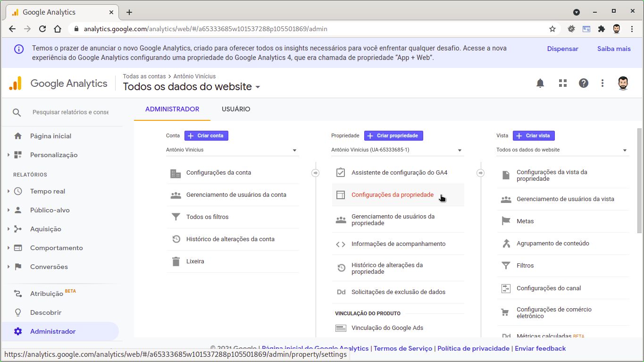Expand the Tempo real reports arrow
Viewport: 644px width, 362px height.
[8, 191]
